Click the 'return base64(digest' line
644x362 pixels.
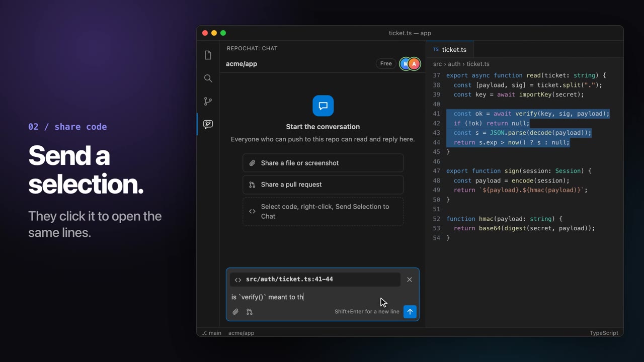click(524, 228)
